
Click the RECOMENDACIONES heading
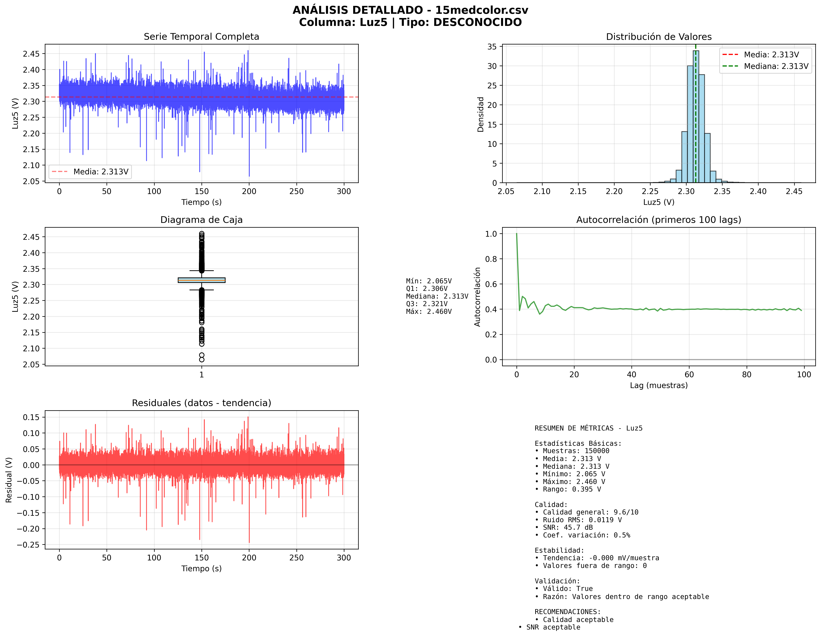[567, 612]
